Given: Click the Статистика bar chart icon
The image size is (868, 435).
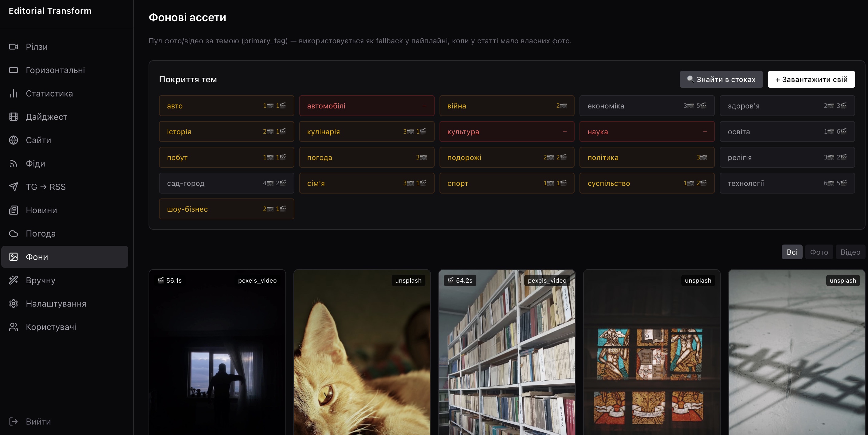Looking at the screenshot, I should click(14, 93).
